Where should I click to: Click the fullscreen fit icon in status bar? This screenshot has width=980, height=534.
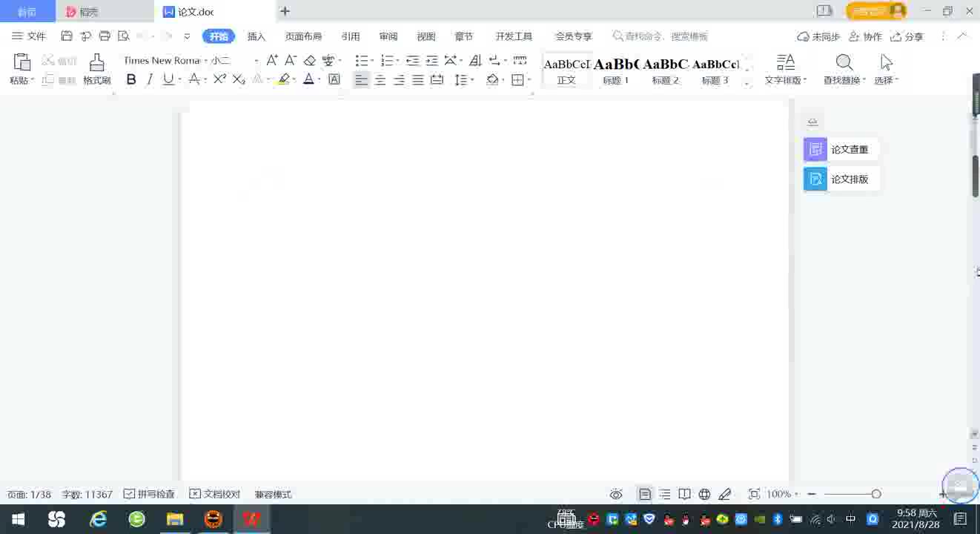pyautogui.click(x=754, y=494)
